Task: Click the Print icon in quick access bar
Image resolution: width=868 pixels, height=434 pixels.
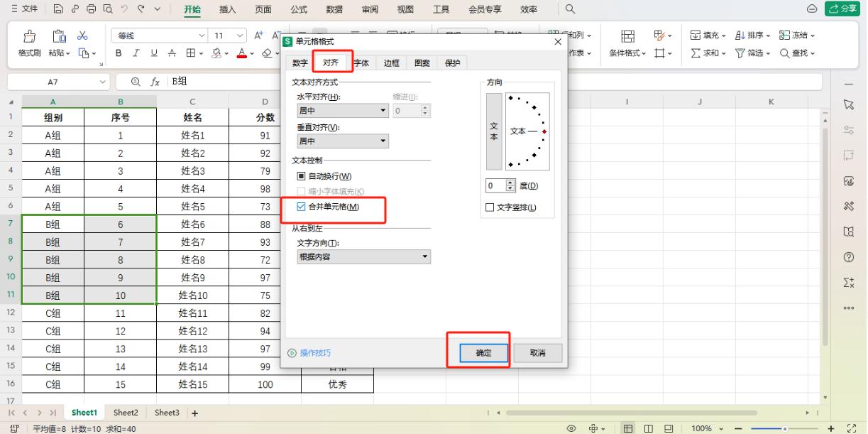Action: 91,9
